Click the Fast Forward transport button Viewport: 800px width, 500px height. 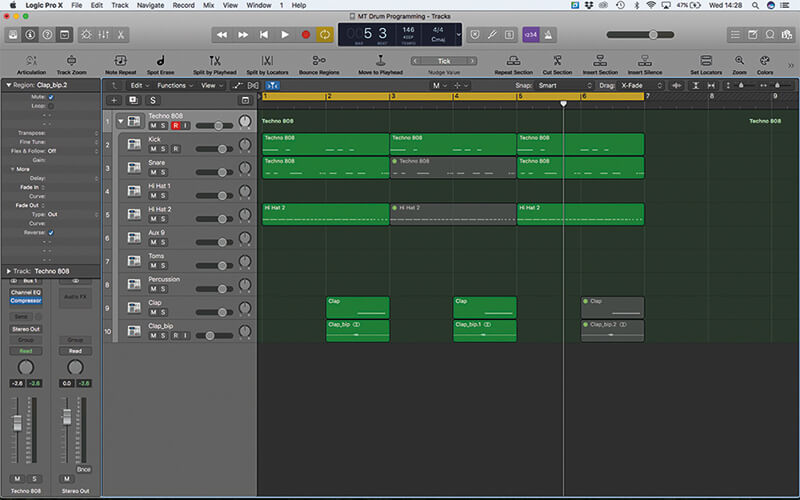[x=243, y=35]
